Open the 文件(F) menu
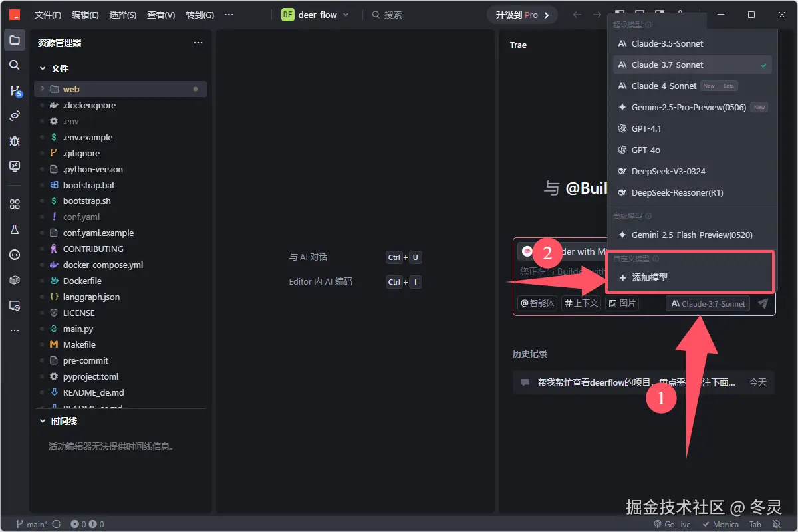The width and height of the screenshot is (798, 532). click(47, 15)
